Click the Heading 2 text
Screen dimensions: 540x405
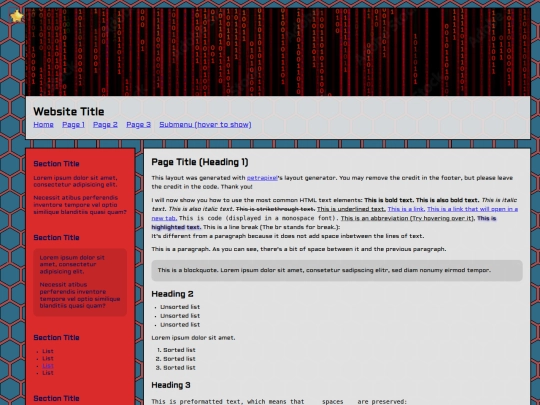click(172, 294)
